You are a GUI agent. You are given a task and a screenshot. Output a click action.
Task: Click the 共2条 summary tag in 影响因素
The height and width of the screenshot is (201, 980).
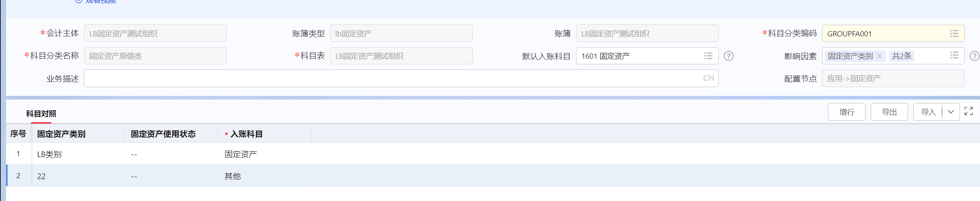[x=902, y=56]
